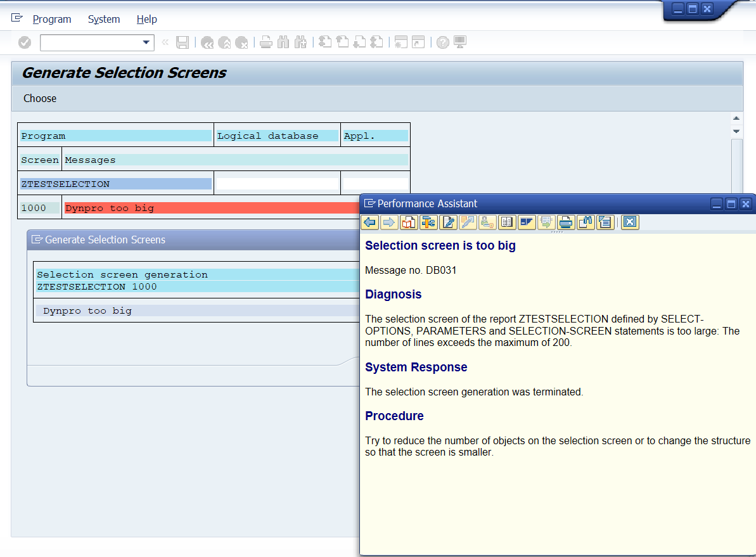Click the Exit icon in main toolbar
The height and width of the screenshot is (557, 756).
tap(225, 42)
